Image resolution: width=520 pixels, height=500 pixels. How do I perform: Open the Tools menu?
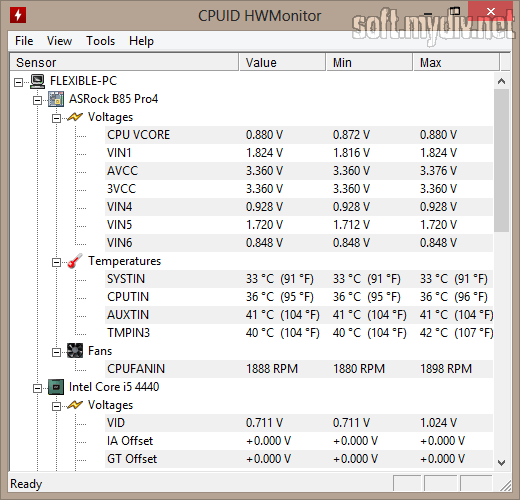(100, 41)
